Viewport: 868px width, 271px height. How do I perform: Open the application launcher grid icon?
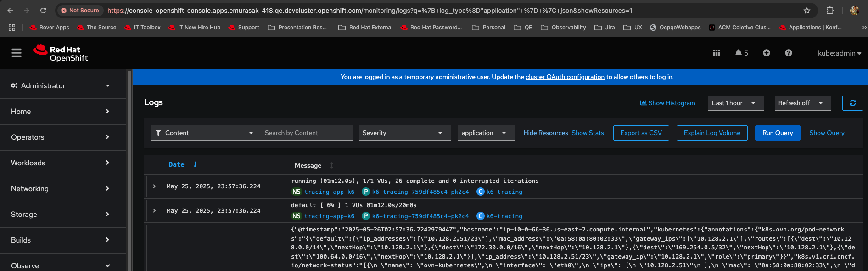pos(716,53)
